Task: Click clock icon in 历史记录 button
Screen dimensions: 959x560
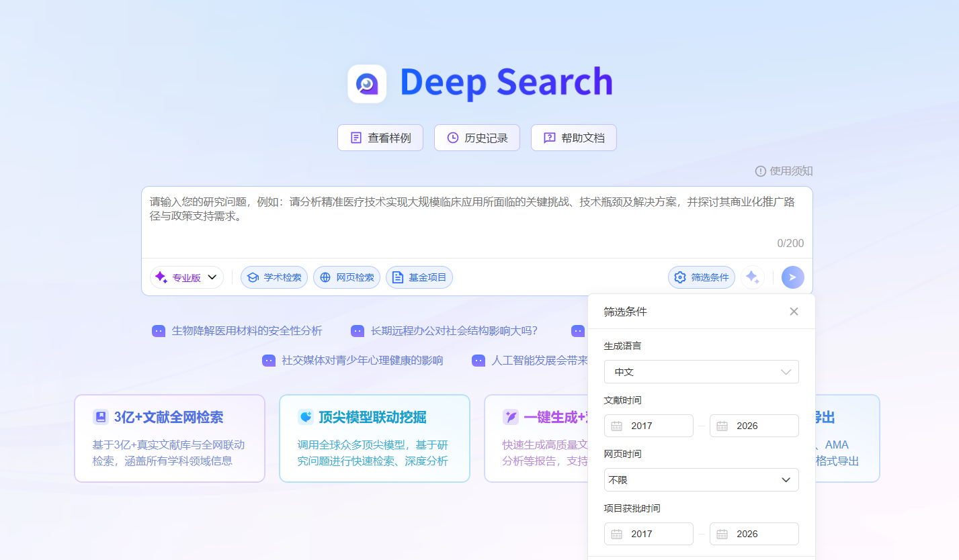Action: (x=453, y=138)
